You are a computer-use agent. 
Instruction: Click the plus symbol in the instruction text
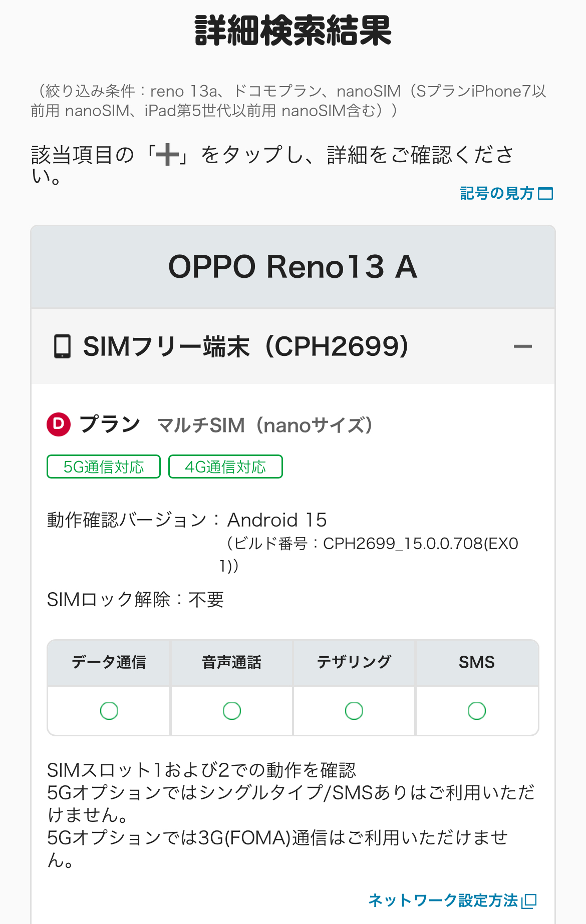167,154
